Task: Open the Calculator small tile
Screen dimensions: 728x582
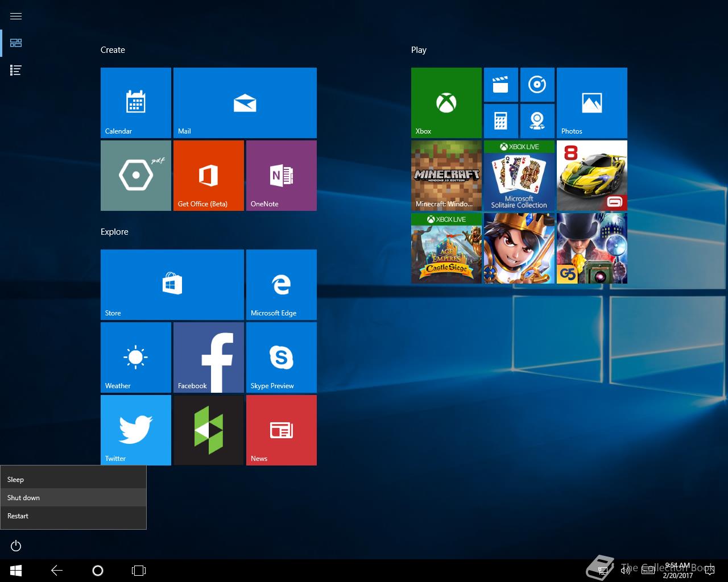Action: 501,121
